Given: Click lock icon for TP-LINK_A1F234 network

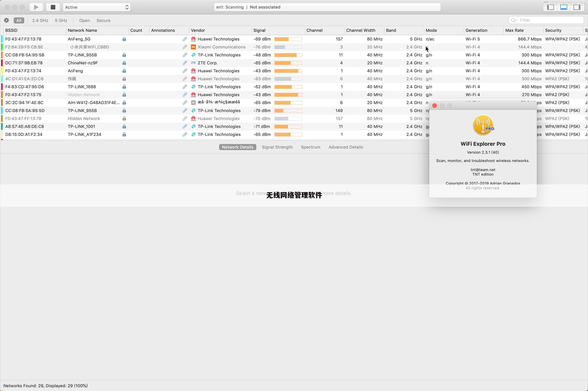Looking at the screenshot, I should point(124,134).
